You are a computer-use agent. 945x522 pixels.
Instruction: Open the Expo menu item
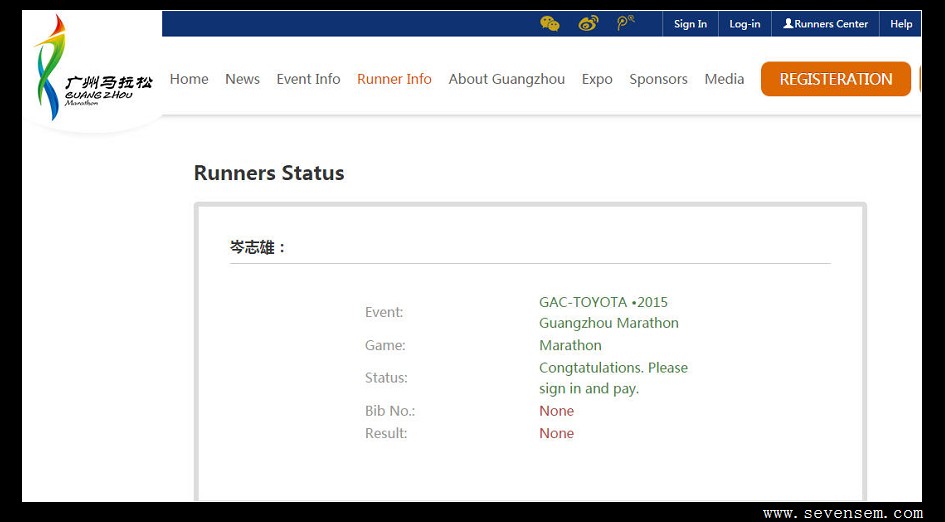[x=597, y=80]
